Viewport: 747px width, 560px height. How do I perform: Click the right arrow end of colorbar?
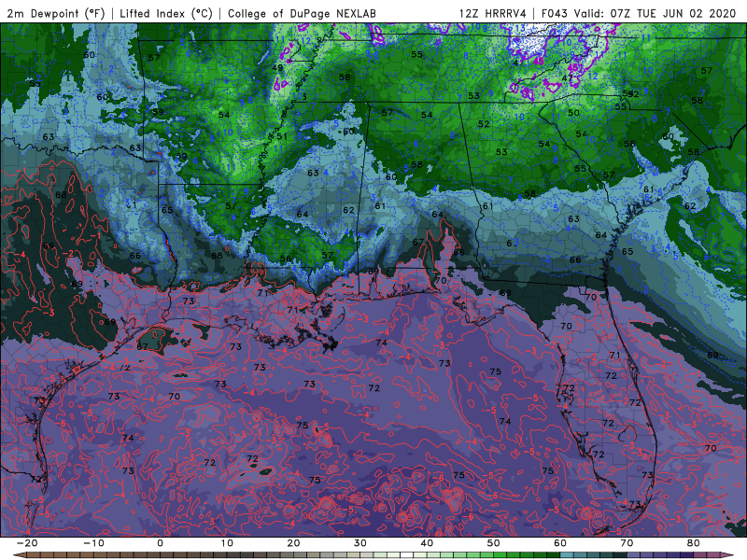tap(727, 554)
